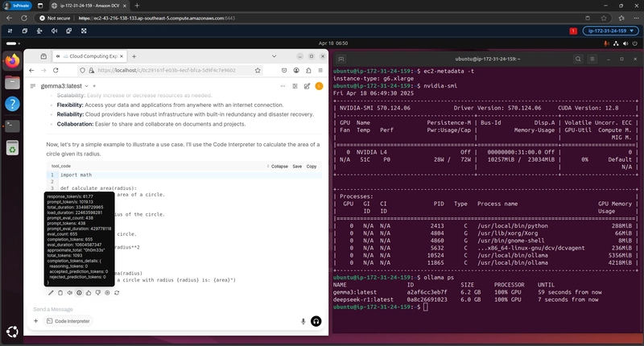
Task: Copy the response with the clipboard icon
Action: [x=60, y=293]
